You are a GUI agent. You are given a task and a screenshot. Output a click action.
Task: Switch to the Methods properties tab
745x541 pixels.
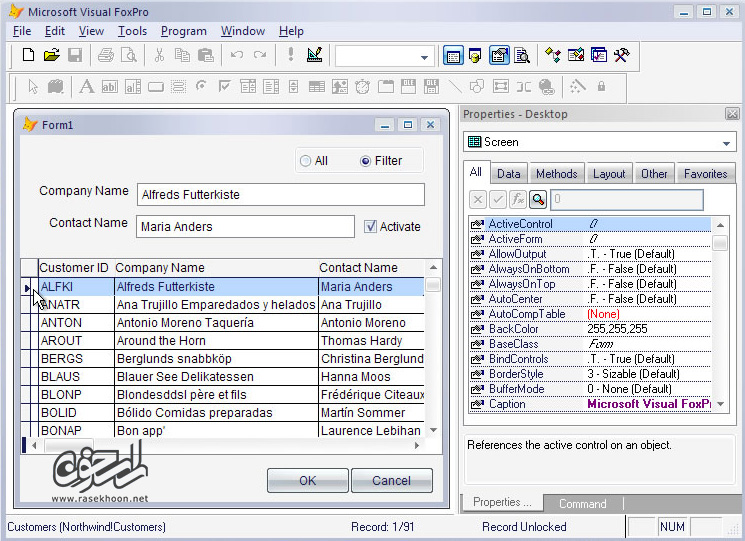point(556,174)
